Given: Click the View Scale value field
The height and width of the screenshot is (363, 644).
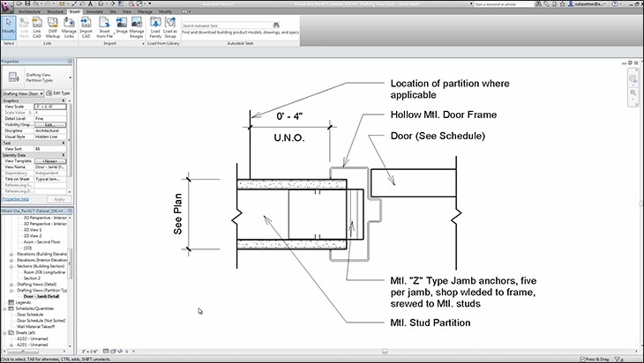Looking at the screenshot, I should pyautogui.click(x=50, y=107).
